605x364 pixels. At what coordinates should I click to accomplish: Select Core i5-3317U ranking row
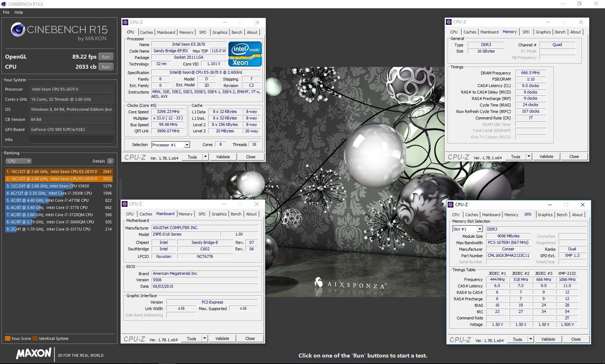tap(59, 229)
